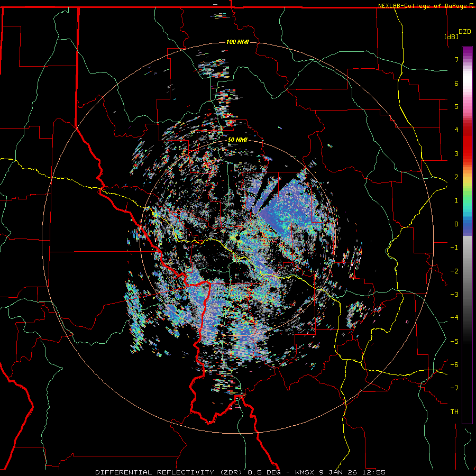Click the "TH" label on the color scale
Screen dimensions: 476x476
[454, 412]
